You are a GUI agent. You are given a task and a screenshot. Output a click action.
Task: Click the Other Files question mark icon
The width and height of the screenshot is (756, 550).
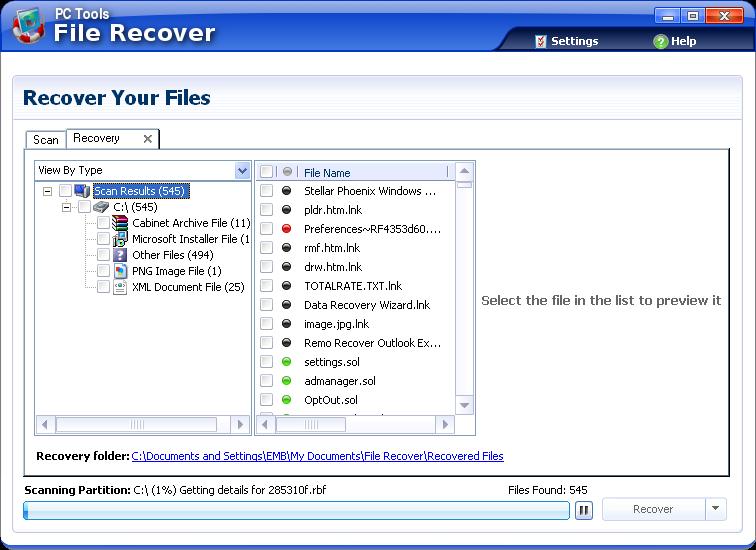click(120, 255)
